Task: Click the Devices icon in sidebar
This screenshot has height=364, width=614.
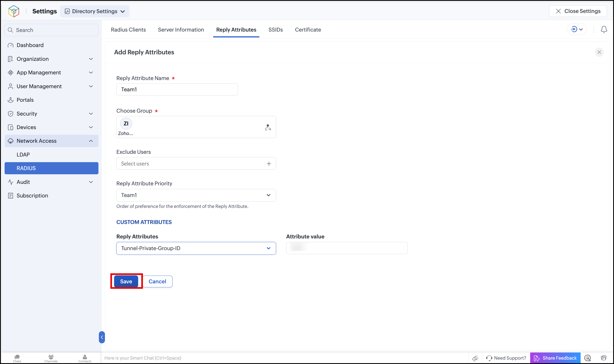Action: pyautogui.click(x=10, y=127)
